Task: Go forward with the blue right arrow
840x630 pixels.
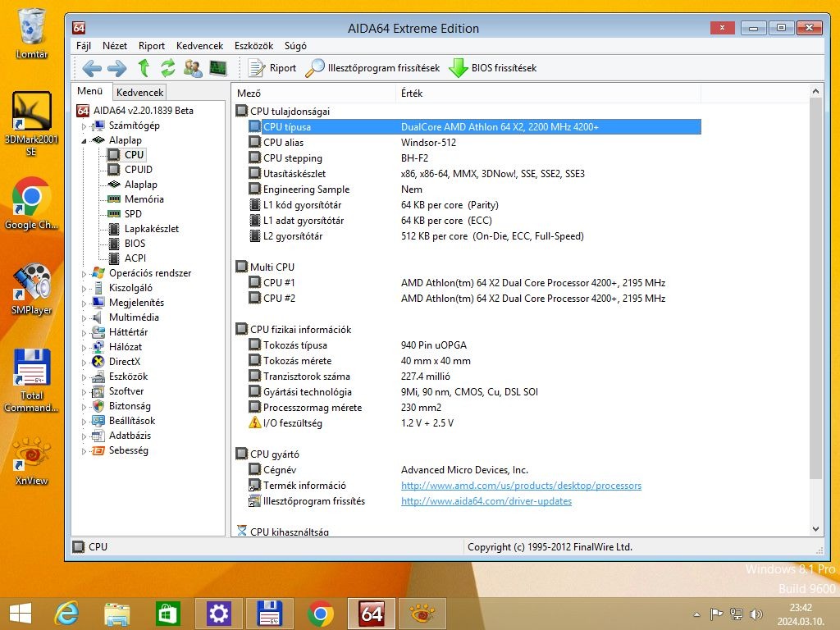Action: [116, 68]
